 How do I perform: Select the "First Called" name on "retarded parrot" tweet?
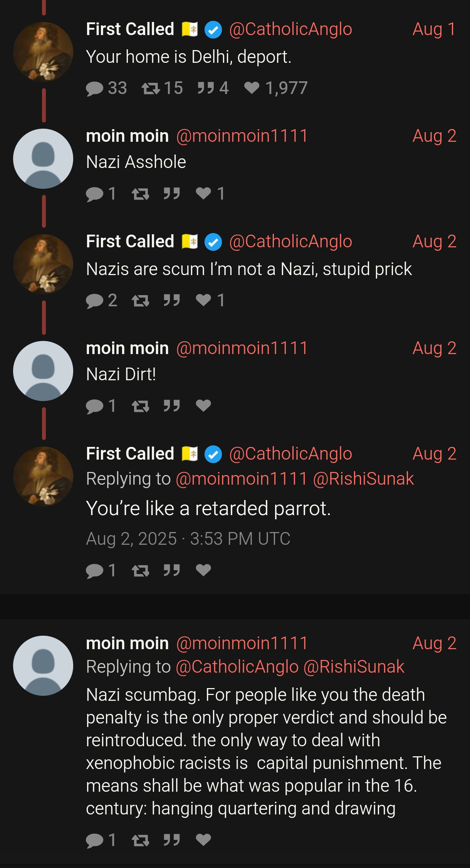click(130, 453)
